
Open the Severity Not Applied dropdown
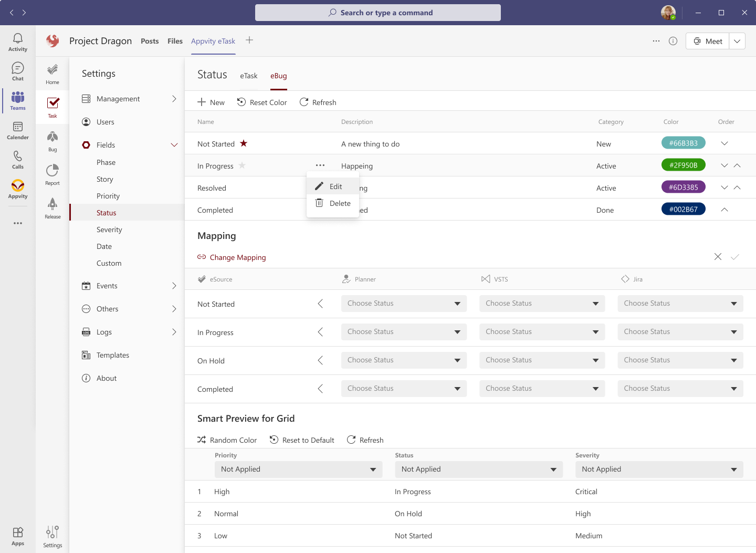pyautogui.click(x=658, y=469)
